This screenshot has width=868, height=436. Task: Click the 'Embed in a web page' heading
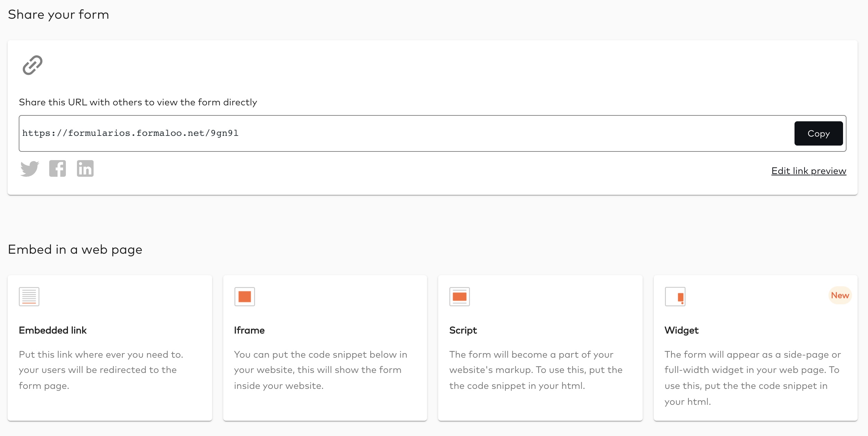coord(75,250)
